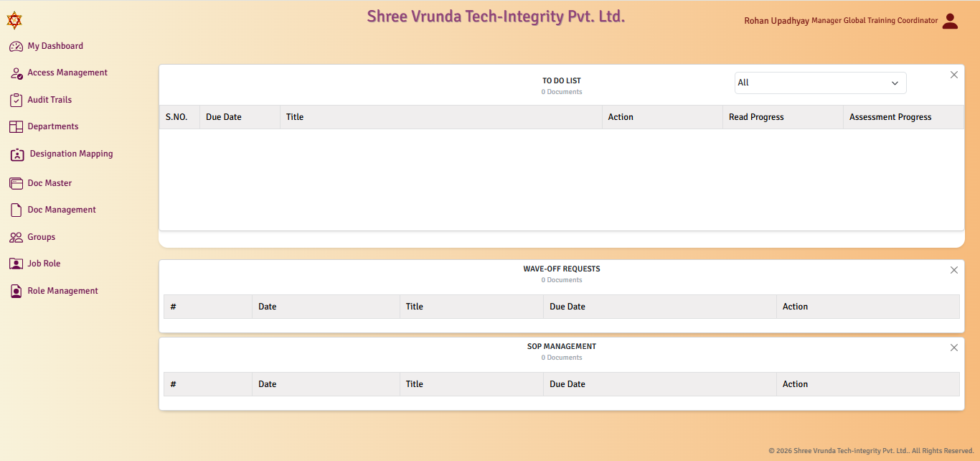
Task: Click the Access Management user icon
Action: point(16,73)
